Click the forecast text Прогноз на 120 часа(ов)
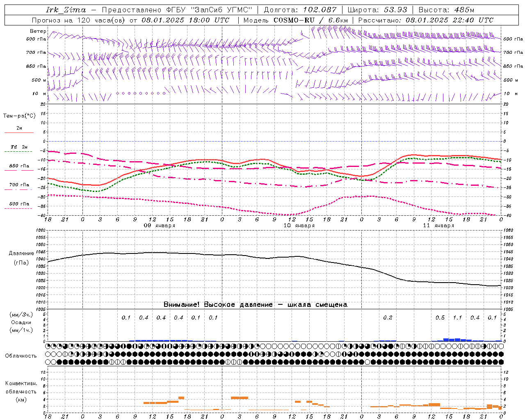 (79, 20)
